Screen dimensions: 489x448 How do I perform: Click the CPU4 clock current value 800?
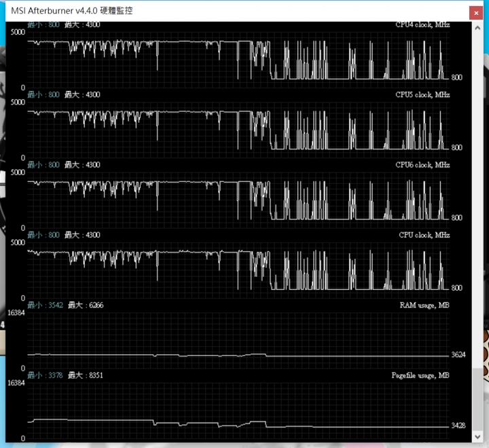pos(456,77)
